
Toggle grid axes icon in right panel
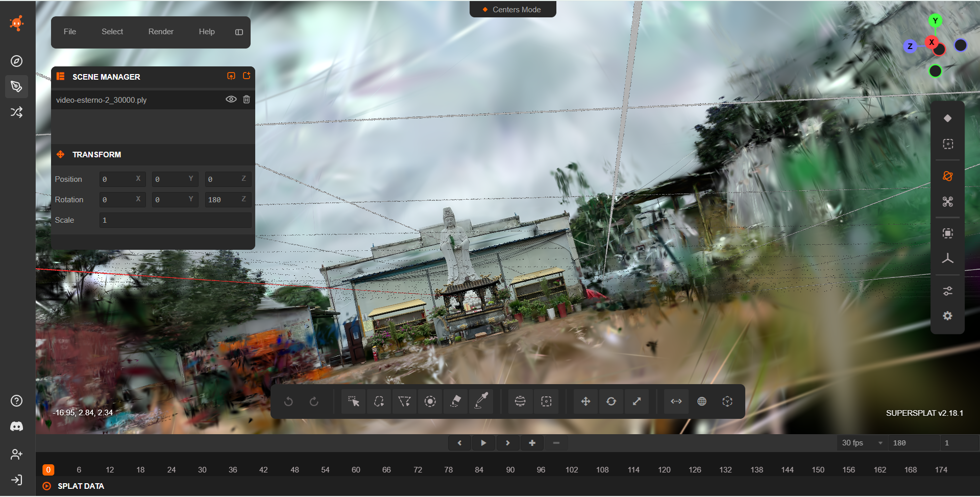point(948,259)
